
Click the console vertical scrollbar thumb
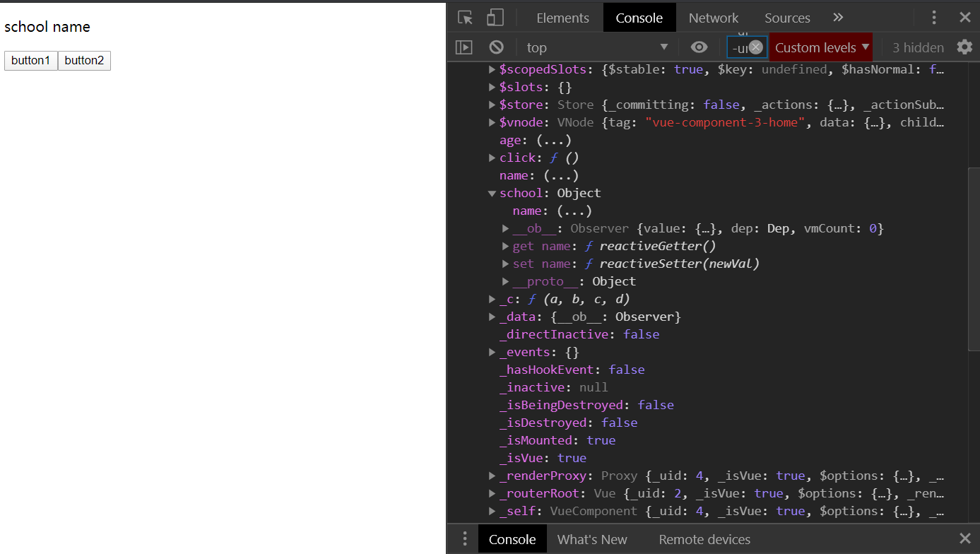click(x=974, y=258)
